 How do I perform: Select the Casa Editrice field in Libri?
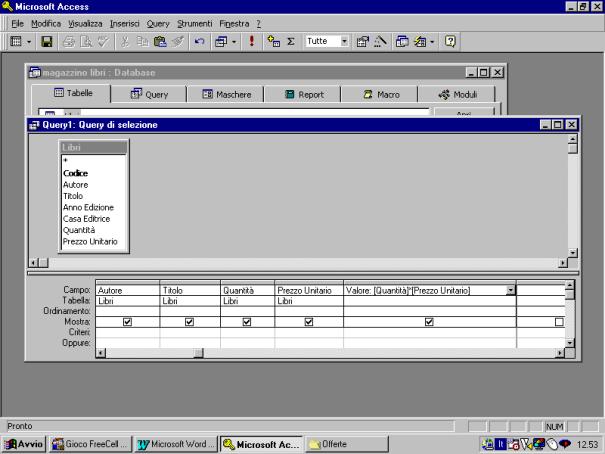point(86,219)
